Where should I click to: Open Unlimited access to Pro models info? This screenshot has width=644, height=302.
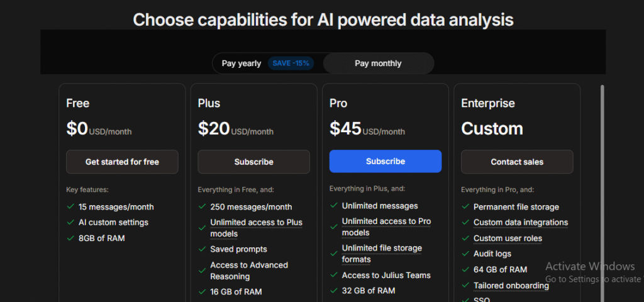[387, 226]
